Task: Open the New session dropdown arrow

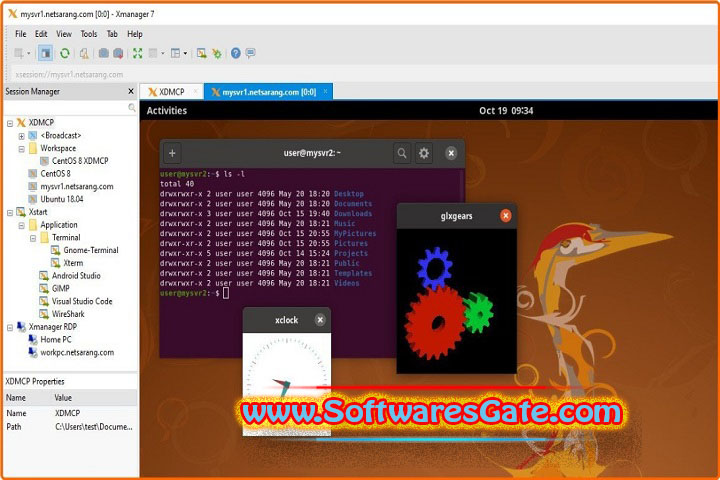Action: point(28,53)
